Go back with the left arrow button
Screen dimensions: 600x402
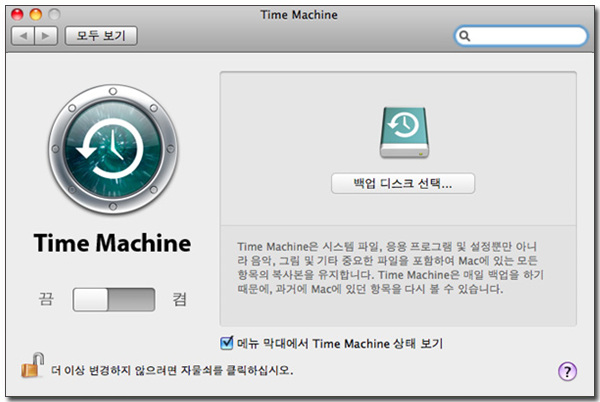coord(23,36)
